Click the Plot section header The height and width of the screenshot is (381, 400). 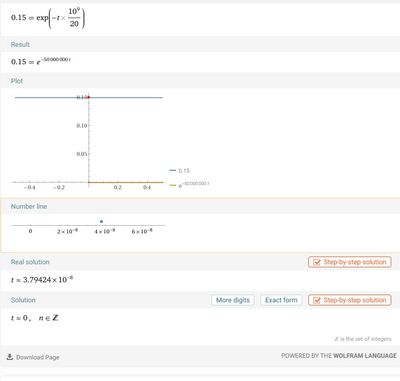point(17,81)
